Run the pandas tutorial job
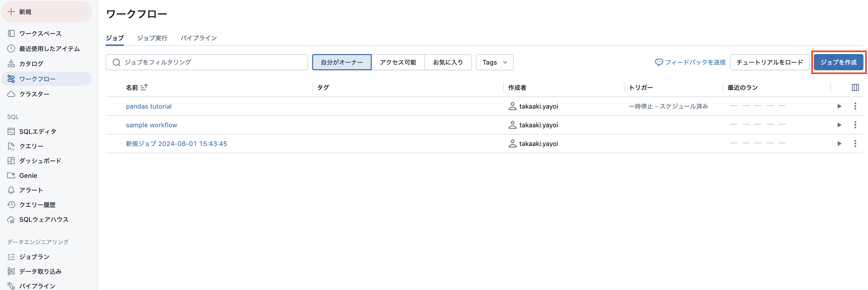This screenshot has width=868, height=290. click(839, 106)
